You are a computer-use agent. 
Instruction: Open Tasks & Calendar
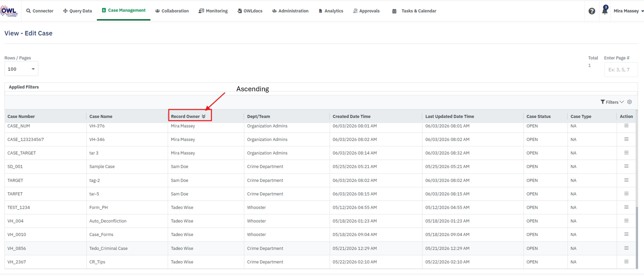tap(414, 11)
